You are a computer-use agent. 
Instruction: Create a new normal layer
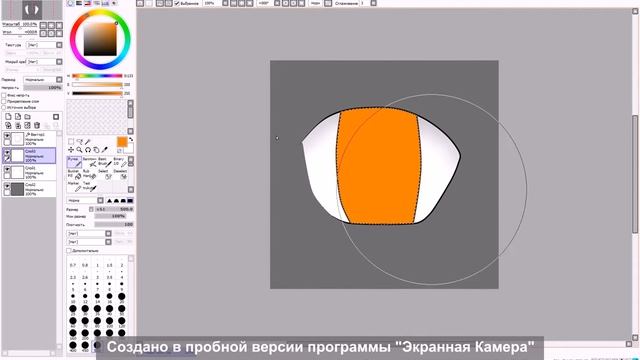coord(8,117)
